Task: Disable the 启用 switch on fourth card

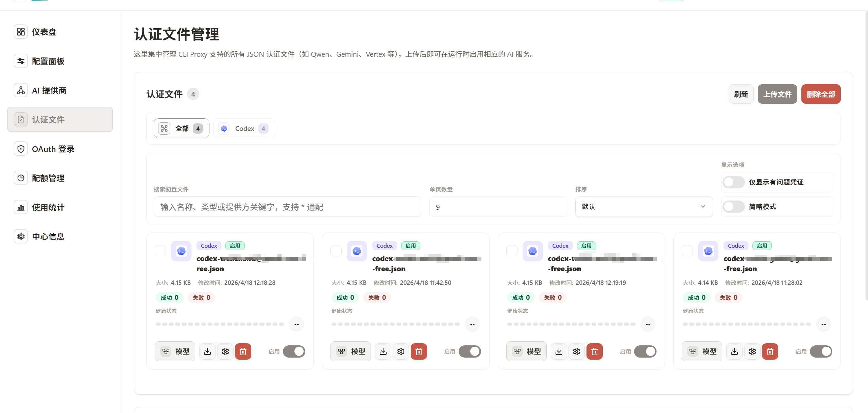Action: coord(821,351)
